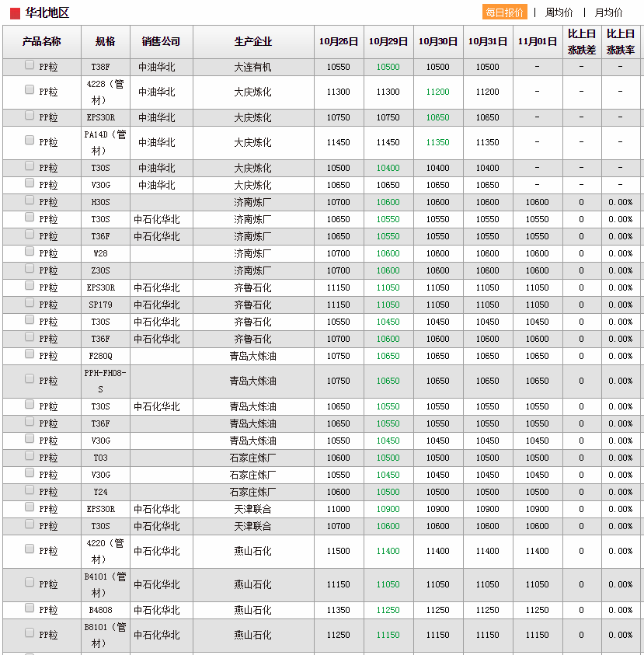Click the 销售公司 column header
The width and height of the screenshot is (644, 655).
tap(162, 41)
